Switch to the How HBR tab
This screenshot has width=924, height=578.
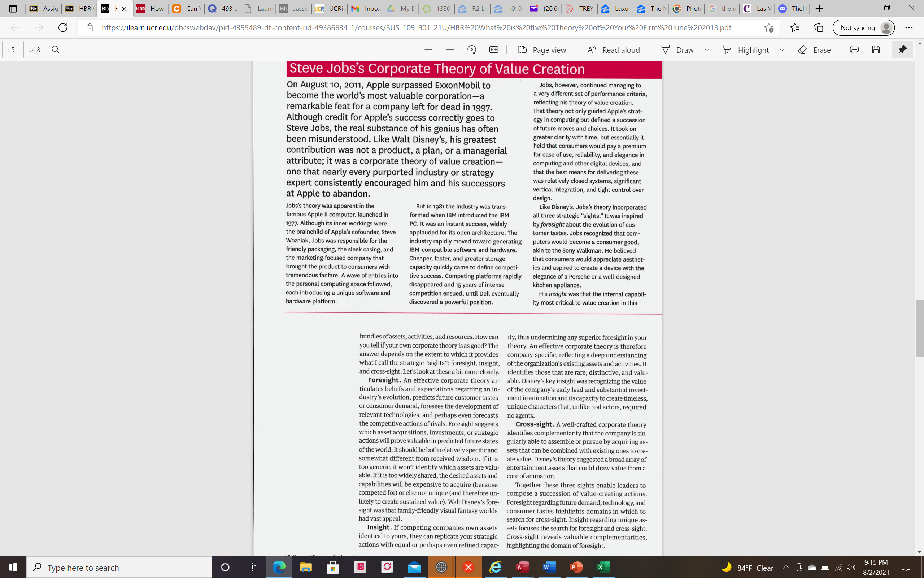[151, 8]
